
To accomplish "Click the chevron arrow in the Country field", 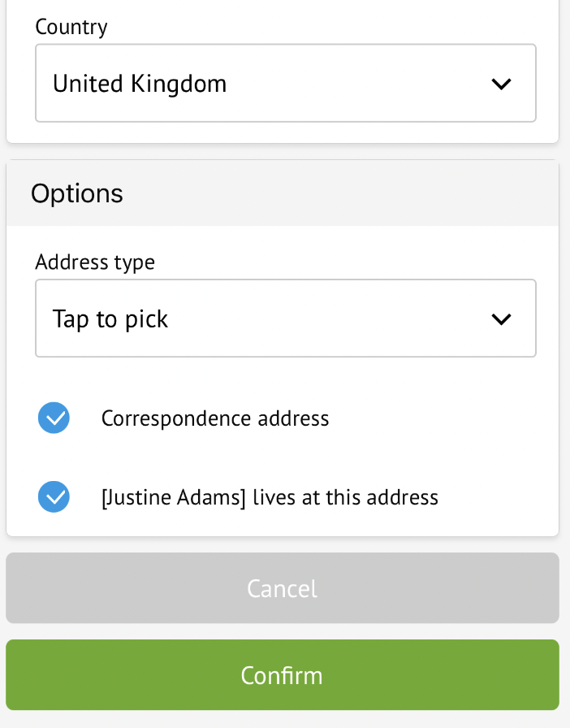I will click(x=501, y=84).
